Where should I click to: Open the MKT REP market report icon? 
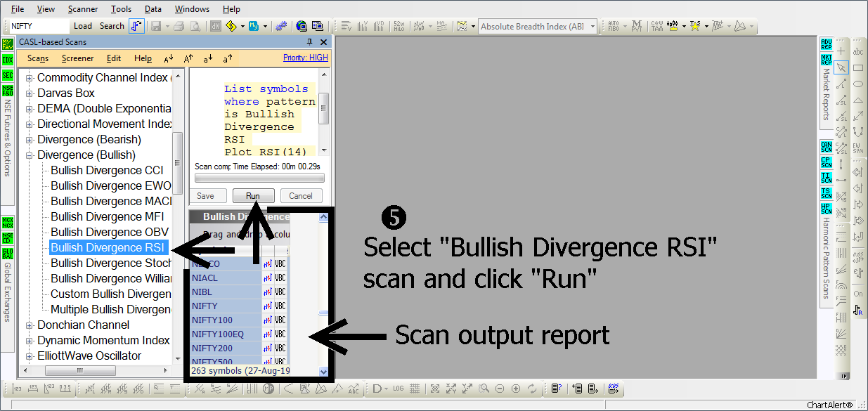827,58
